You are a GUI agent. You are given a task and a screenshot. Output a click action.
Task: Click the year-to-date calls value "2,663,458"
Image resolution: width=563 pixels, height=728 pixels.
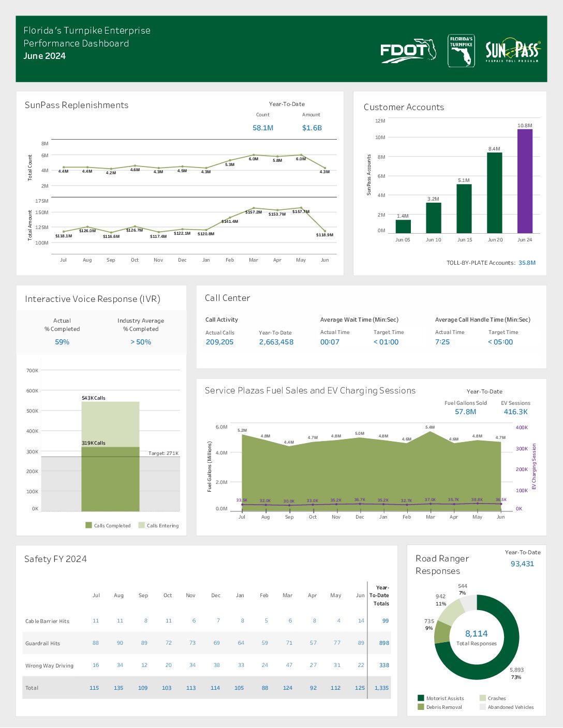click(276, 342)
